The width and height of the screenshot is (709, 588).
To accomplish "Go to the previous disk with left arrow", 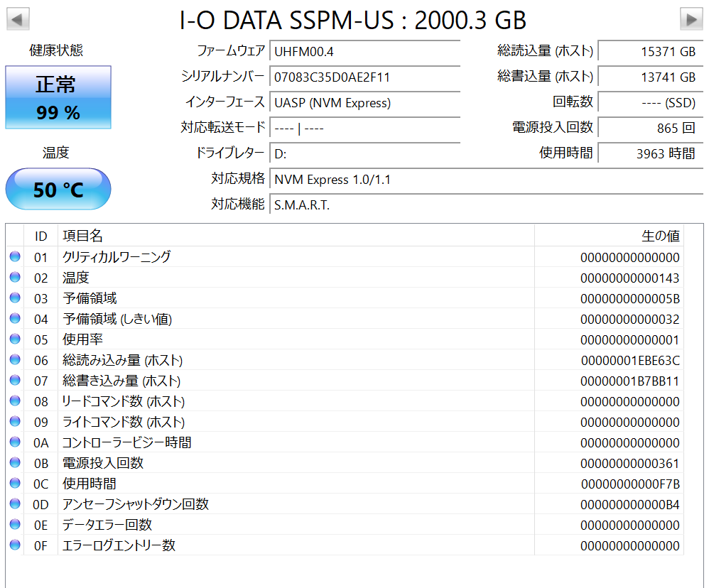I will click(18, 18).
